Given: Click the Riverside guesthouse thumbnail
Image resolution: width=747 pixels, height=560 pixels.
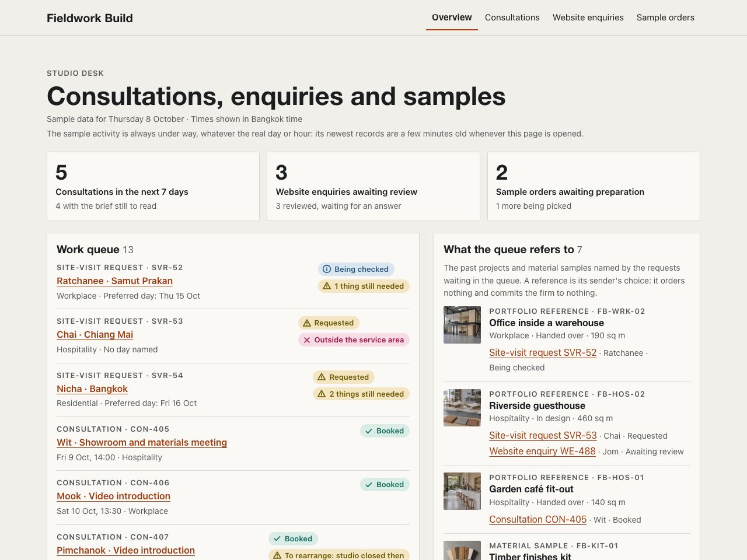Looking at the screenshot, I should click(462, 408).
